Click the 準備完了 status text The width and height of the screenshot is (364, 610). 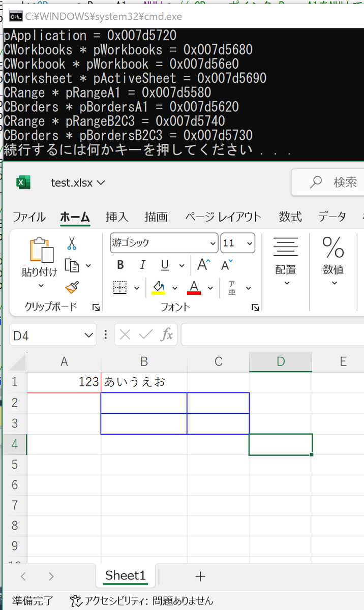(x=33, y=601)
